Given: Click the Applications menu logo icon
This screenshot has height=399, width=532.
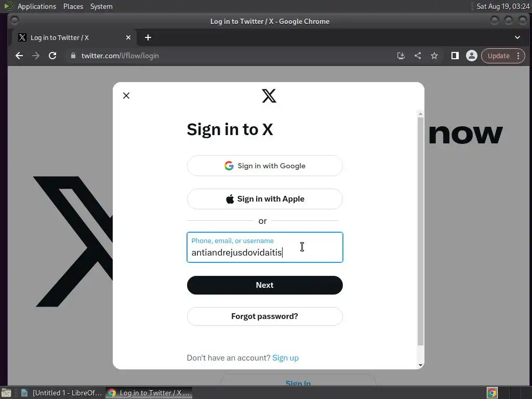Looking at the screenshot, I should coord(8,6).
